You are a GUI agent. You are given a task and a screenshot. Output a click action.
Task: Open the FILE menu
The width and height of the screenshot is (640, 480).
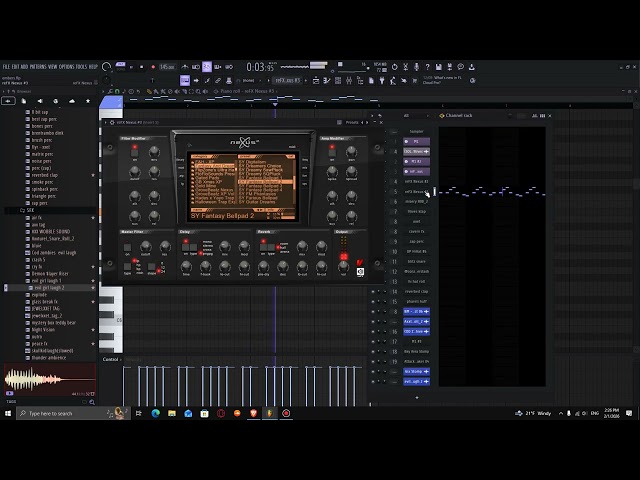(x=6, y=67)
